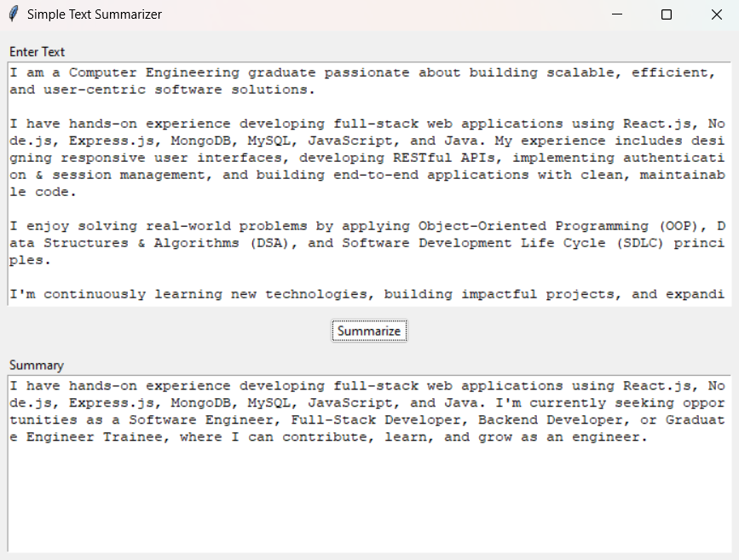This screenshot has width=739, height=560.
Task: Click the "Simple Text Summarizer" window title
Action: tap(95, 14)
